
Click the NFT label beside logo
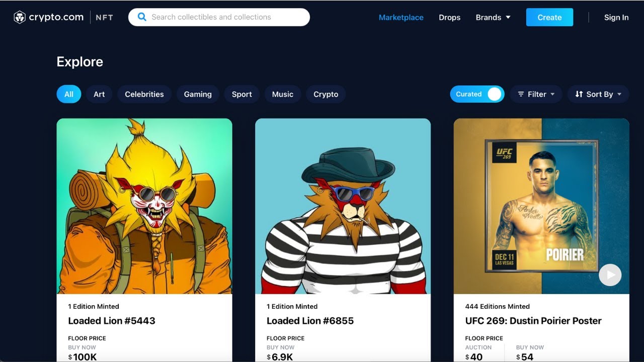point(105,17)
